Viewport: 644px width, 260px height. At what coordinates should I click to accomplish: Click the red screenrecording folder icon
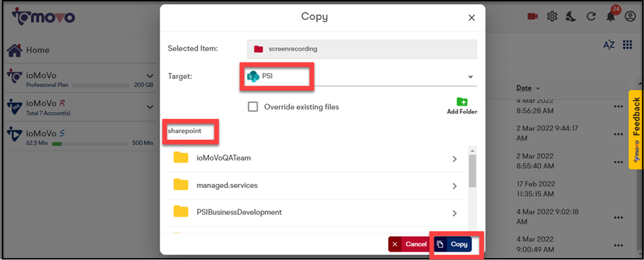258,49
